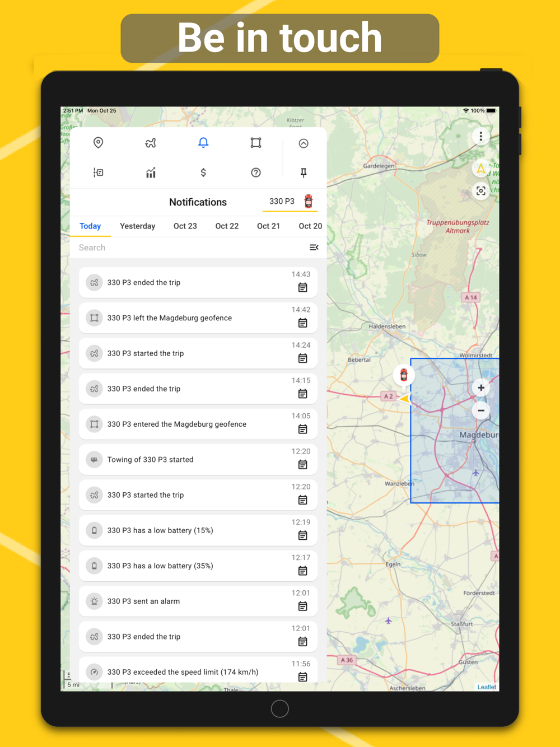The image size is (560, 747).
Task: Click the speedometer icon in speed limit row
Action: [94, 672]
